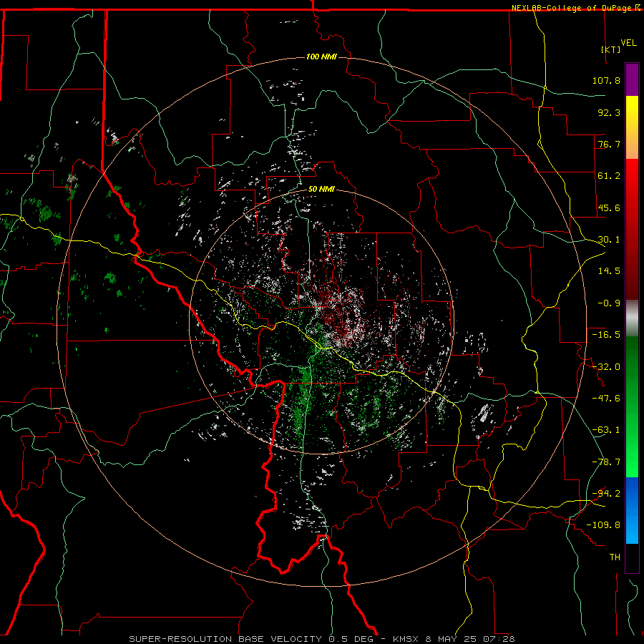This screenshot has width=644, height=644.
Task: Click the -63.1 velocity scale value
Action: (x=606, y=430)
